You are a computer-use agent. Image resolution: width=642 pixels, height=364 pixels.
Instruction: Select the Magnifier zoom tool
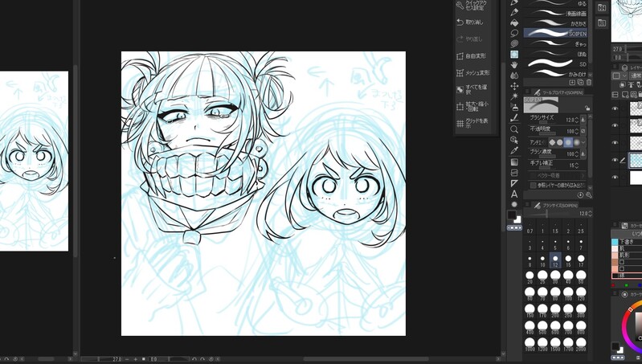(x=515, y=129)
